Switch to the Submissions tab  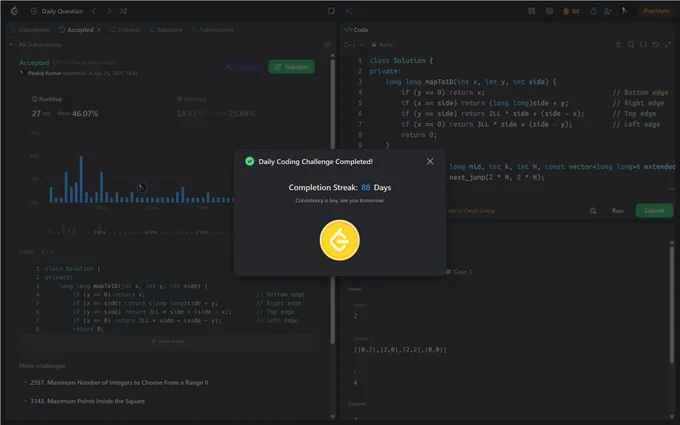tap(213, 30)
